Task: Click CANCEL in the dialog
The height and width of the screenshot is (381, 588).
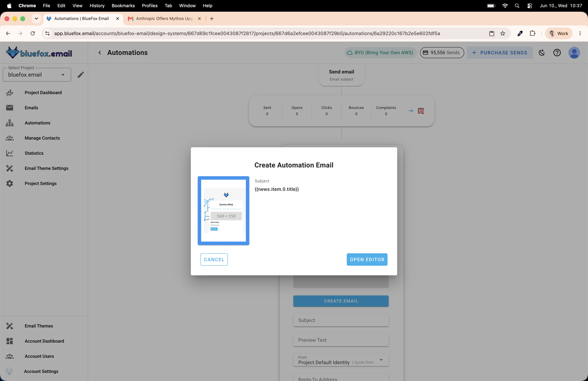Action: [214, 259]
